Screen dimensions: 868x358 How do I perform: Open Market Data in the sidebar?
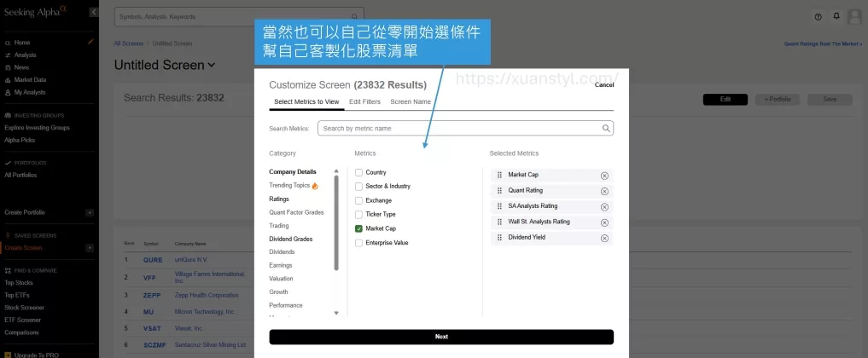(30, 80)
